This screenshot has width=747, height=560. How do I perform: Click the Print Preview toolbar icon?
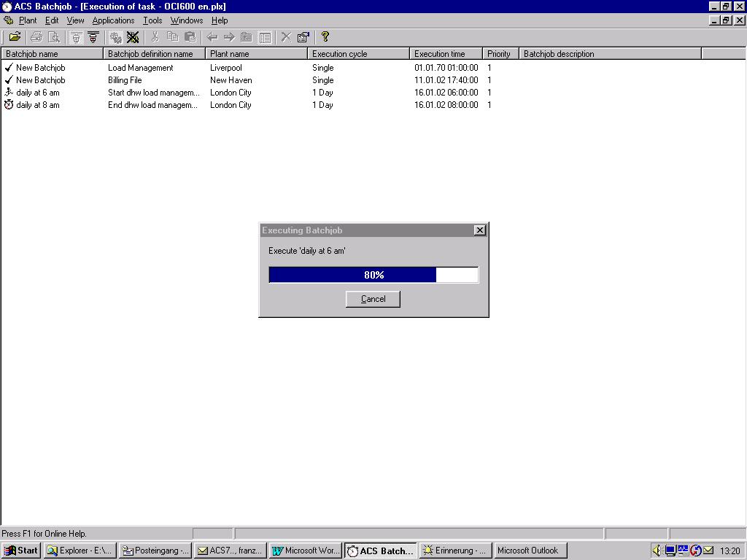(x=54, y=36)
